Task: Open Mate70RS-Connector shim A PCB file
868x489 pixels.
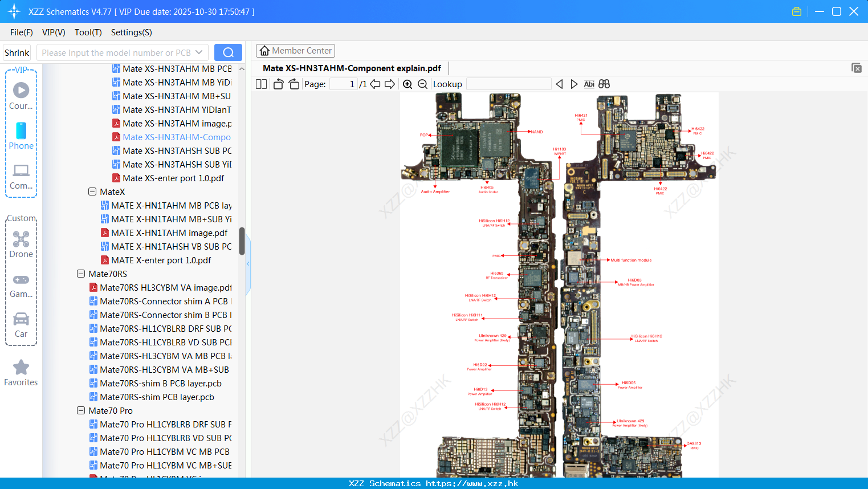Action: 160,301
